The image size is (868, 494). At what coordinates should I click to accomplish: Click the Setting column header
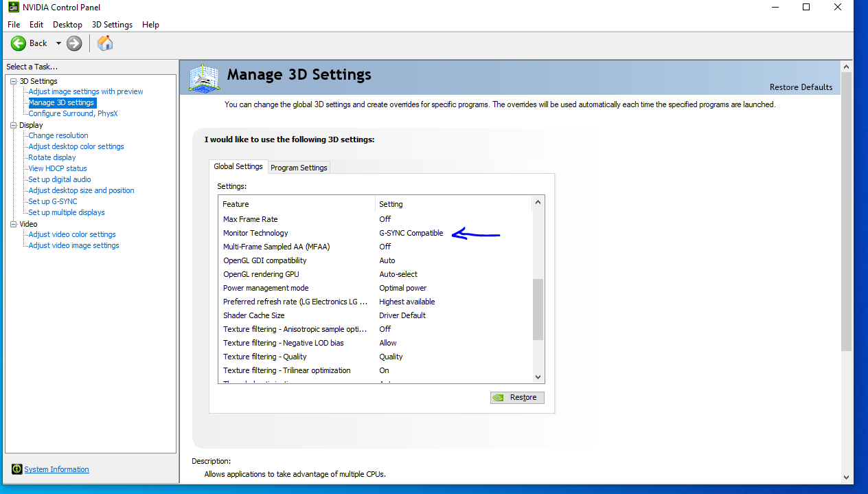[453, 204]
